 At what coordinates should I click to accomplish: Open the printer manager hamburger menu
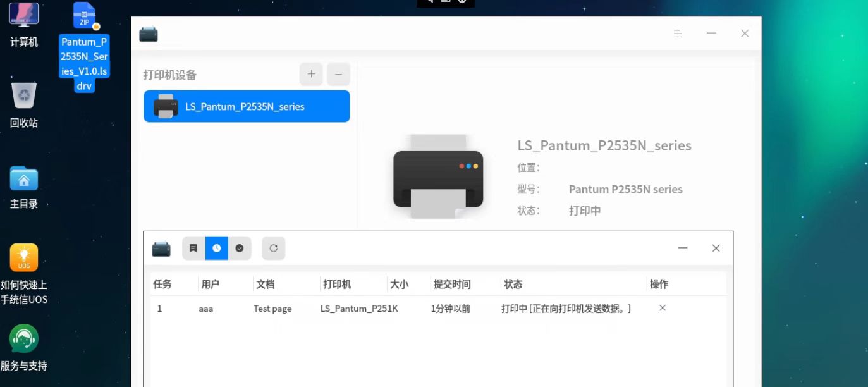pos(678,34)
